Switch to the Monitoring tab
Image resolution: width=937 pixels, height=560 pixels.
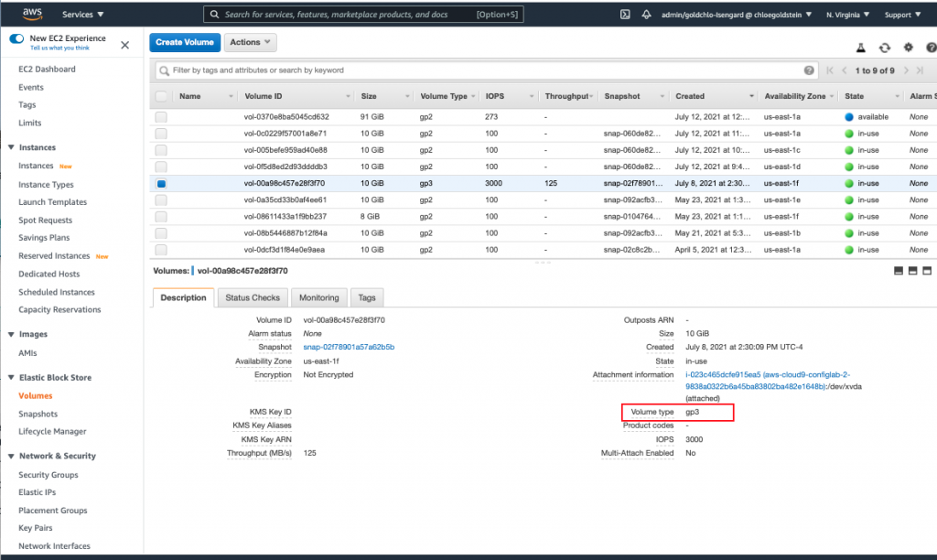[318, 297]
